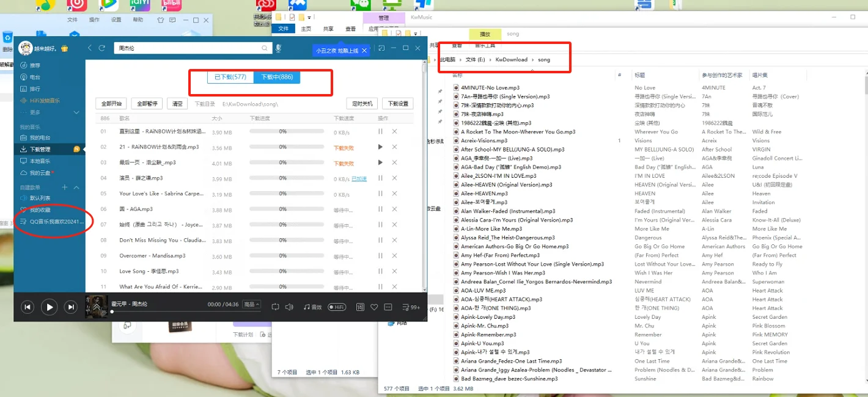868x397 pixels.
Task: Favorite the current song with the heart
Action: point(374,307)
